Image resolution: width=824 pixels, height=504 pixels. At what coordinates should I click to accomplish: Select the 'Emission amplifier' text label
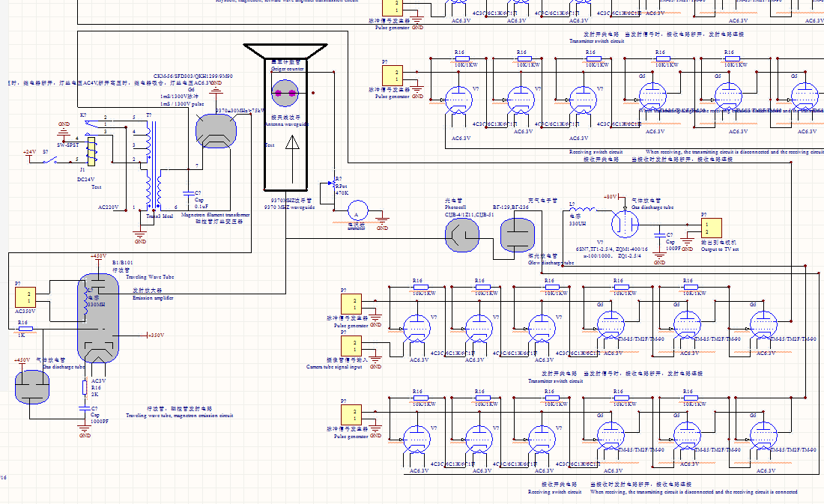click(x=153, y=298)
